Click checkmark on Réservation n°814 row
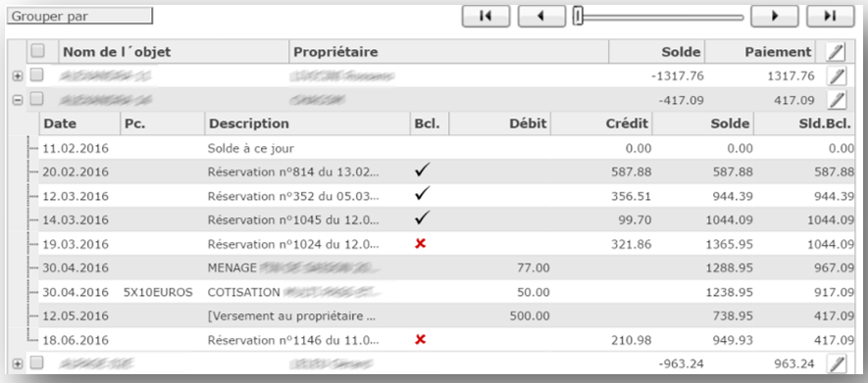 tap(422, 170)
